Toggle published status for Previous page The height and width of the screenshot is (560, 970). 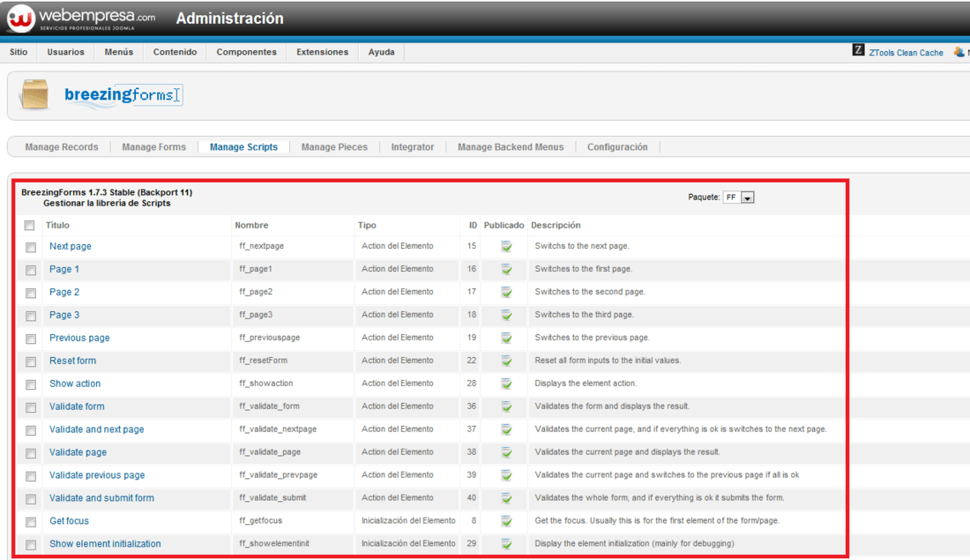[x=507, y=338]
